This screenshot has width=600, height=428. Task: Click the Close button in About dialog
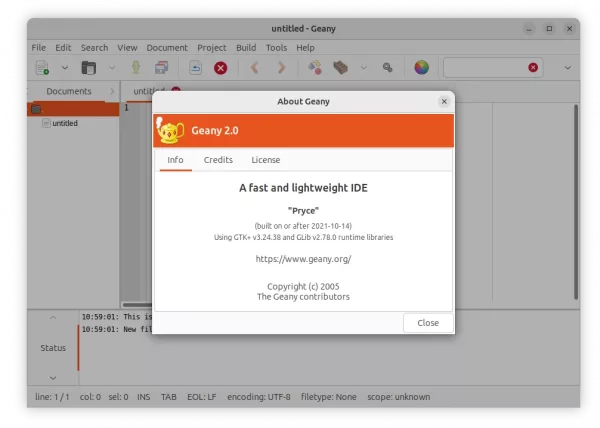coord(428,323)
